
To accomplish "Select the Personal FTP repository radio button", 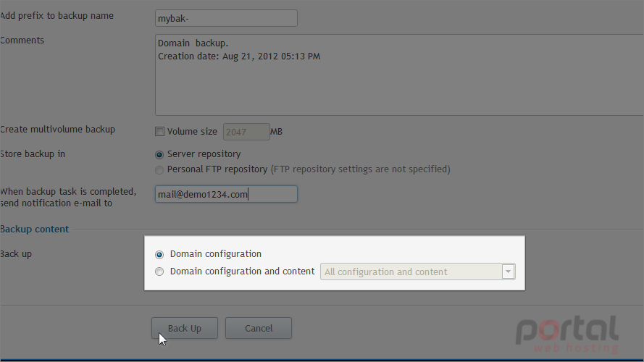I will pyautogui.click(x=159, y=170).
